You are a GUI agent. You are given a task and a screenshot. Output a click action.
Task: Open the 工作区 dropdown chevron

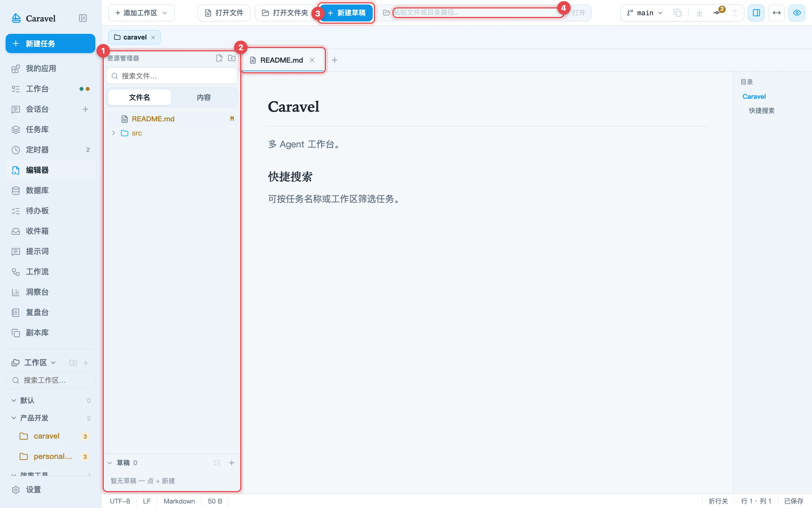pyautogui.click(x=53, y=363)
